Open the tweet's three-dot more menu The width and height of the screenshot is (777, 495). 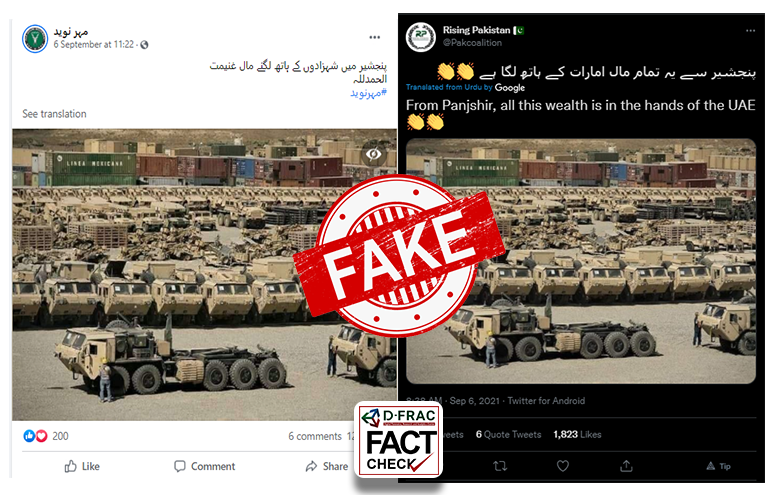750,31
